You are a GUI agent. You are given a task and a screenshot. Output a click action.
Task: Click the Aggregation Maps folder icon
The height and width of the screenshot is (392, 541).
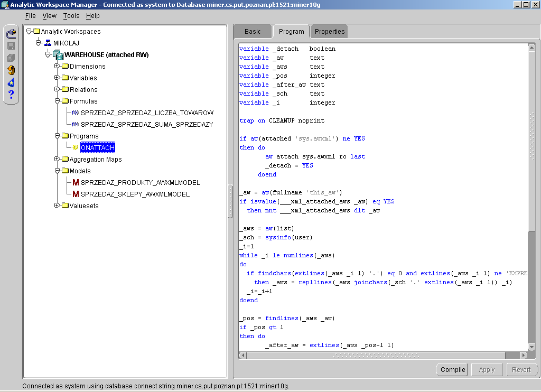(x=65, y=159)
